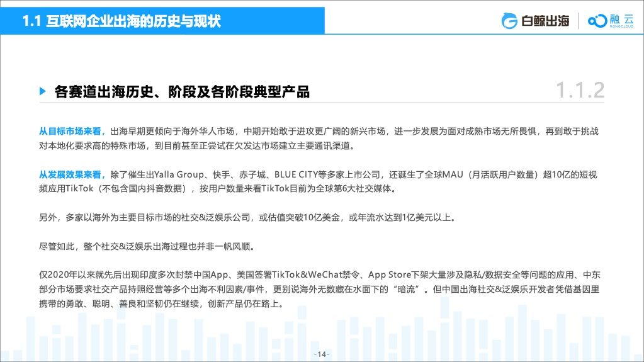Viewport: 644px width, 362px height.
Task: Click header title 1.1 互联网企业出海的历史与现状
Action: [121, 21]
